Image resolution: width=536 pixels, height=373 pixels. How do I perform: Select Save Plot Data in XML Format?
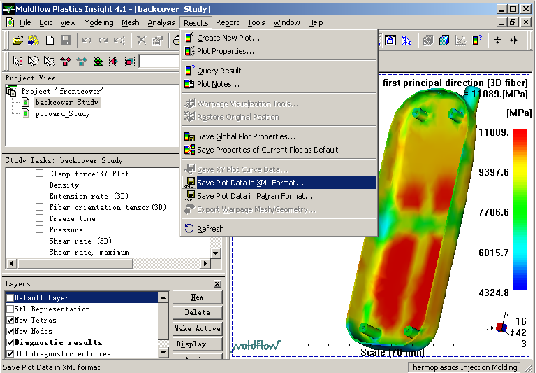click(x=280, y=183)
